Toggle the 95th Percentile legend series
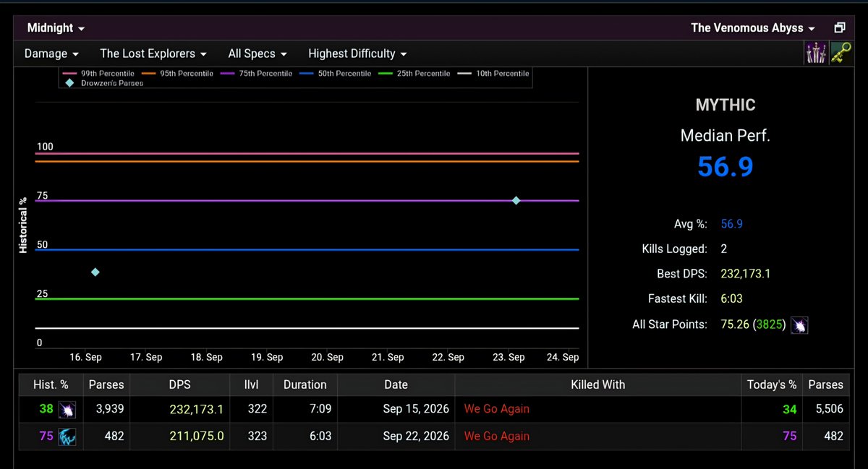Image resolution: width=868 pixels, height=469 pixels. (x=177, y=74)
